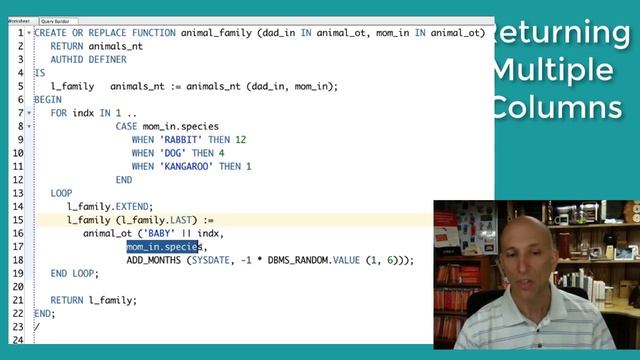Click 'CASE mom_in.species' on line 8

tap(167, 127)
